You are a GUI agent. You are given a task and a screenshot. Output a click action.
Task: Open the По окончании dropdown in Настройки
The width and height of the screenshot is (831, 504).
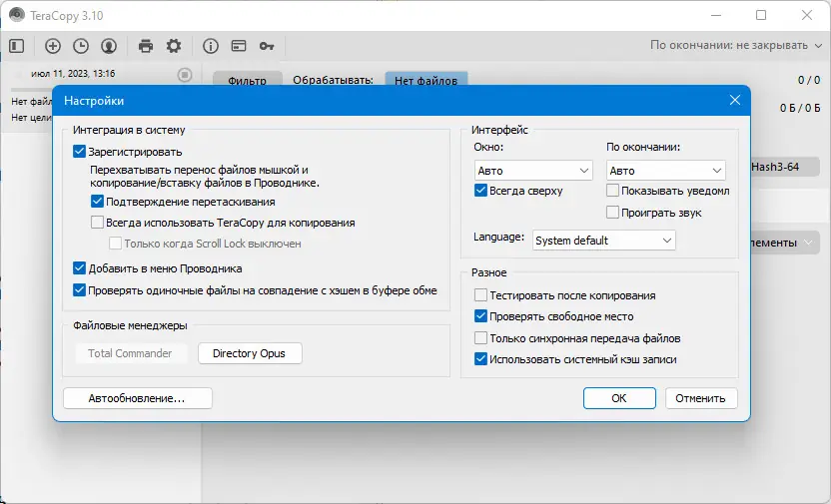(665, 171)
